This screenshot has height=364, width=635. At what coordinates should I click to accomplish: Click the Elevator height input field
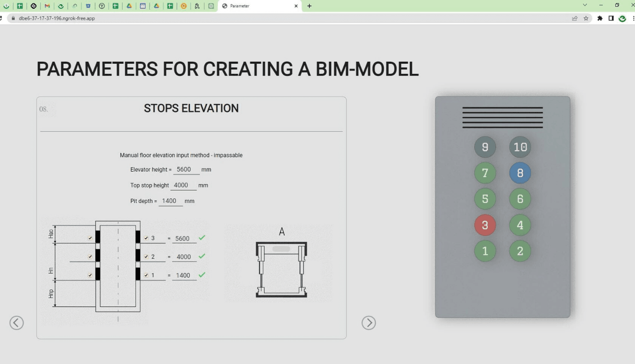[x=186, y=170]
